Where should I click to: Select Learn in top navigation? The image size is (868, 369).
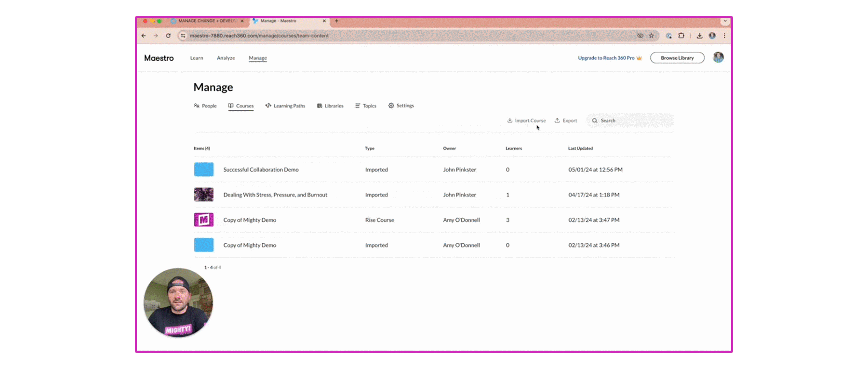[197, 58]
